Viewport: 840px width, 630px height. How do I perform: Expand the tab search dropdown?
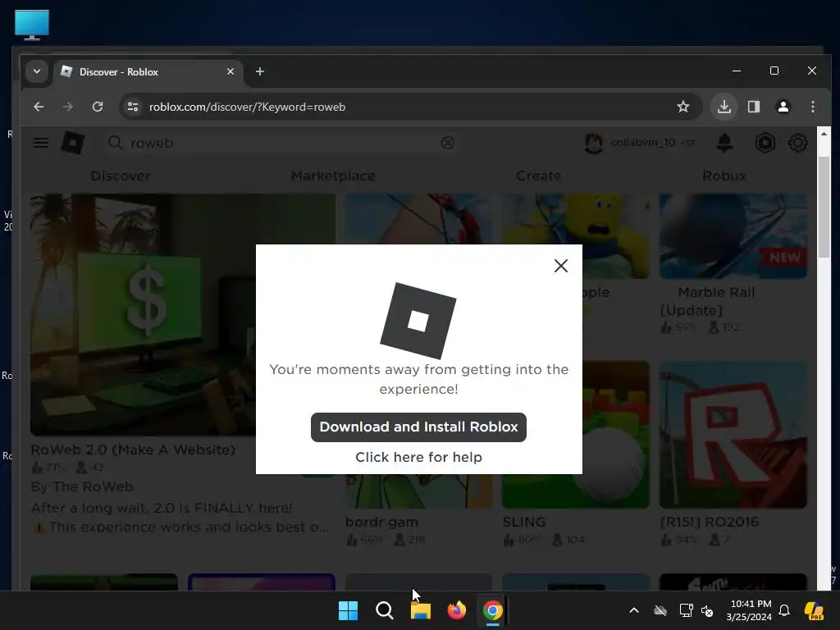click(x=37, y=71)
